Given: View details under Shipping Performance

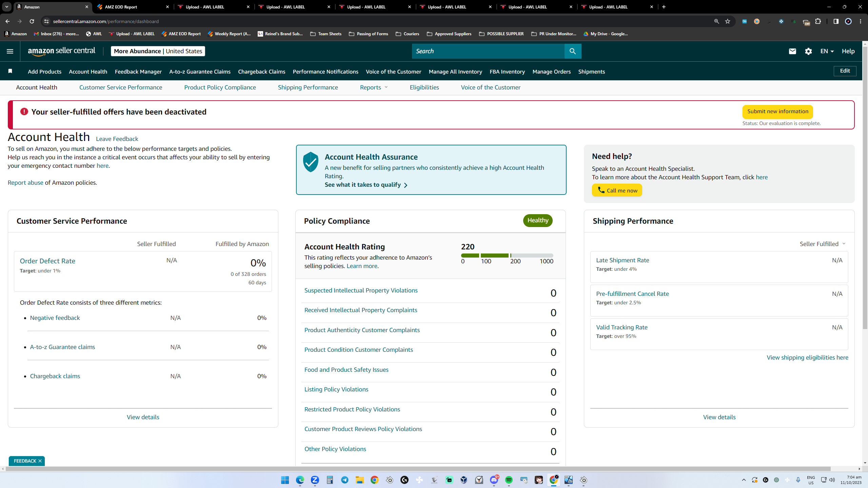Looking at the screenshot, I should click(719, 417).
